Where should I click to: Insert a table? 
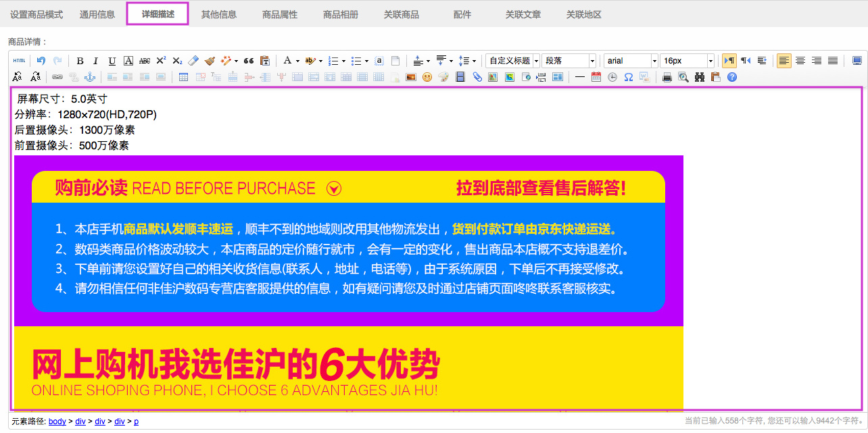click(x=183, y=77)
